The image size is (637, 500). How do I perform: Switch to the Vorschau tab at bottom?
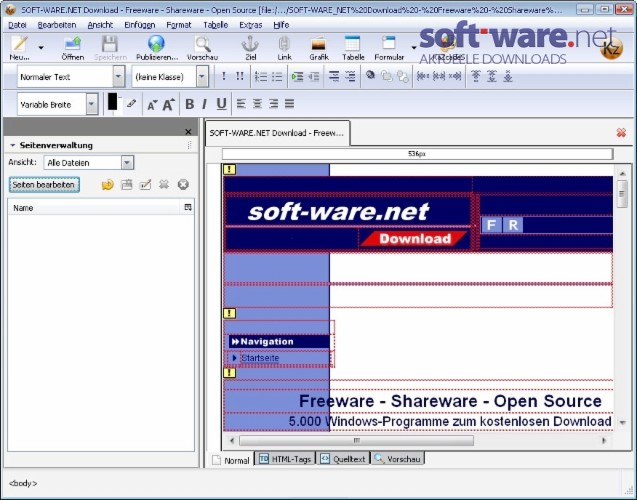pyautogui.click(x=398, y=459)
